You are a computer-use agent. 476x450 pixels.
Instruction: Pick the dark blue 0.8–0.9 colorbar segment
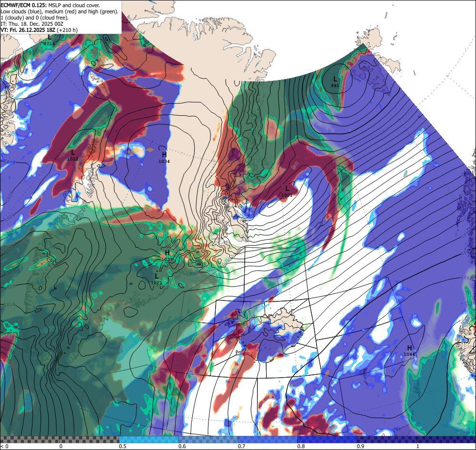click(x=327, y=440)
